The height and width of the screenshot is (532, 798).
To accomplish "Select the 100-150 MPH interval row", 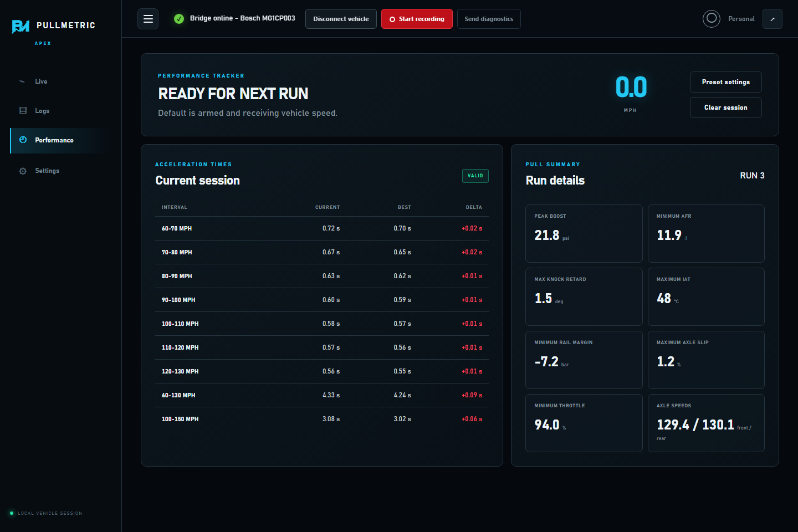I will [322, 419].
